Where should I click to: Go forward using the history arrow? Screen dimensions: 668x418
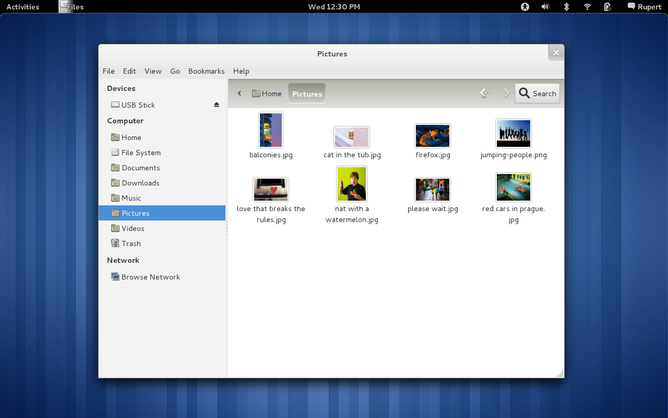(x=505, y=93)
